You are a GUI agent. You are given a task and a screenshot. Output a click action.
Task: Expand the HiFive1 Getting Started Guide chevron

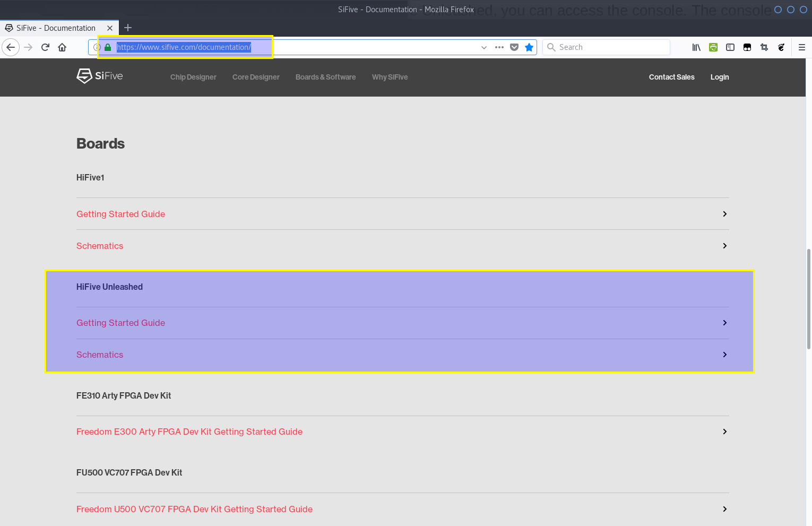click(725, 214)
